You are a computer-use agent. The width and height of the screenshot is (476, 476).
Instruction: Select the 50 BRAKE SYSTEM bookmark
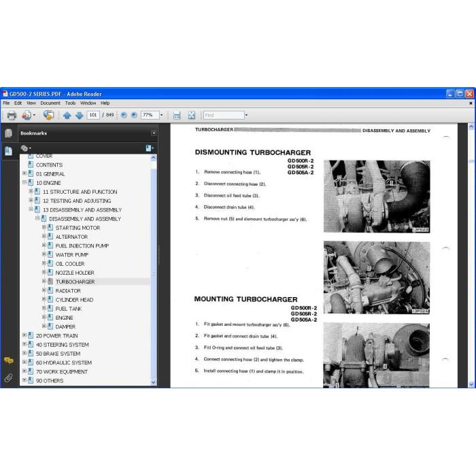[58, 354]
